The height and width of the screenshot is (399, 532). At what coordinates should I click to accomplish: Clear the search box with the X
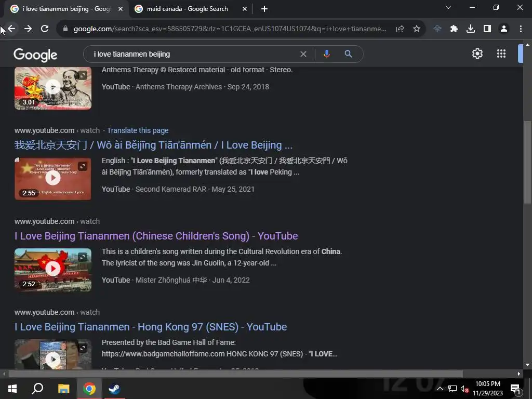(303, 54)
